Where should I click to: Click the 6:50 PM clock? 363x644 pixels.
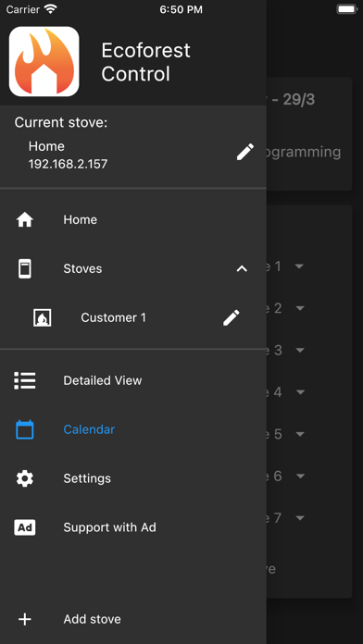(181, 9)
